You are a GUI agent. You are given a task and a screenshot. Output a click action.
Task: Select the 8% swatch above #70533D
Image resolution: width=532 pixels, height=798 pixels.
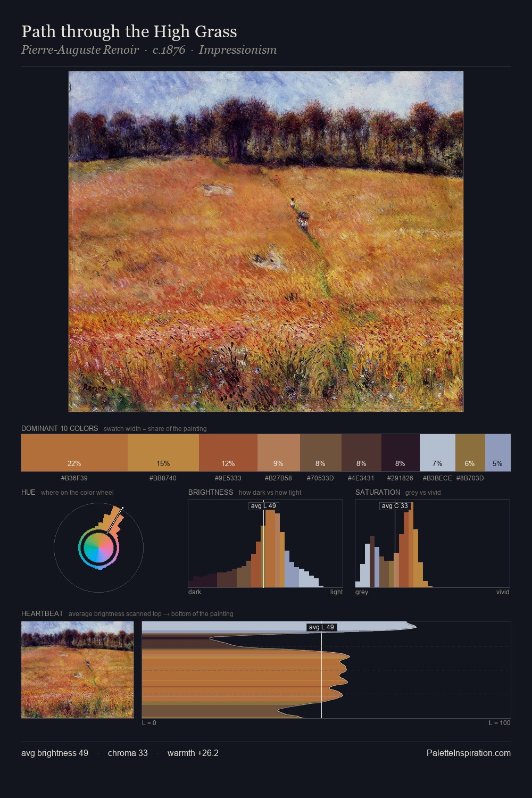click(x=321, y=453)
